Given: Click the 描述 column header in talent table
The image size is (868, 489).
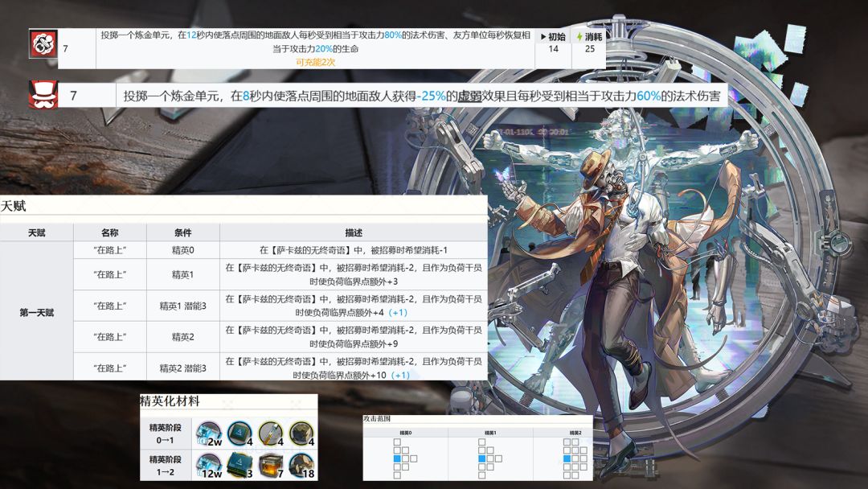Looking at the screenshot, I should [354, 232].
